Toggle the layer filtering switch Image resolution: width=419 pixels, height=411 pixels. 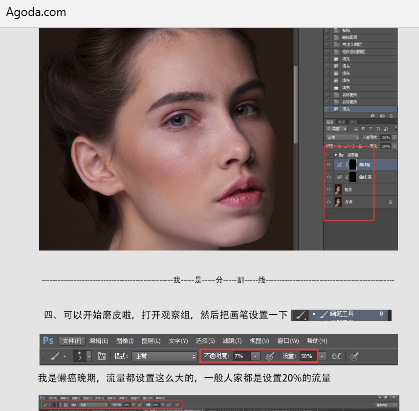pyautogui.click(x=395, y=128)
